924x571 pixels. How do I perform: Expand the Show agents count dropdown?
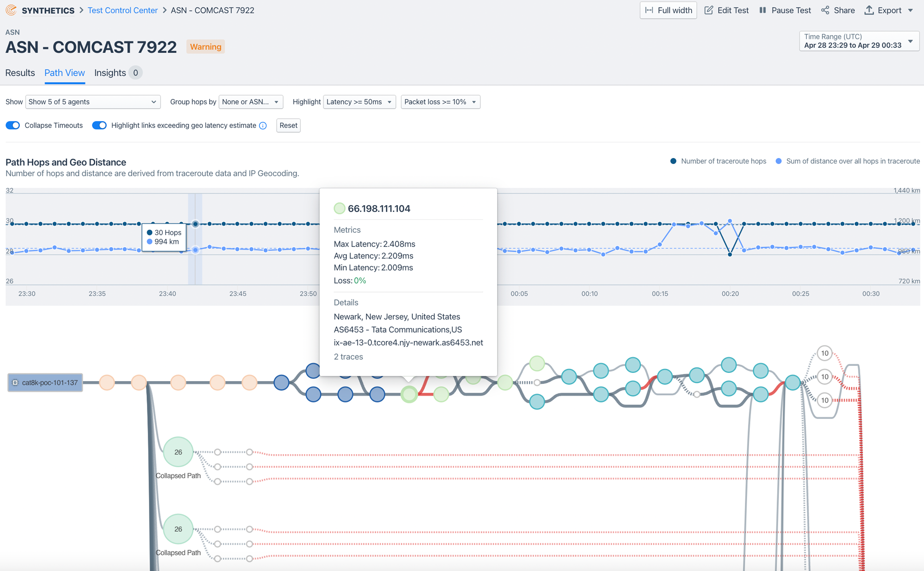pyautogui.click(x=92, y=102)
